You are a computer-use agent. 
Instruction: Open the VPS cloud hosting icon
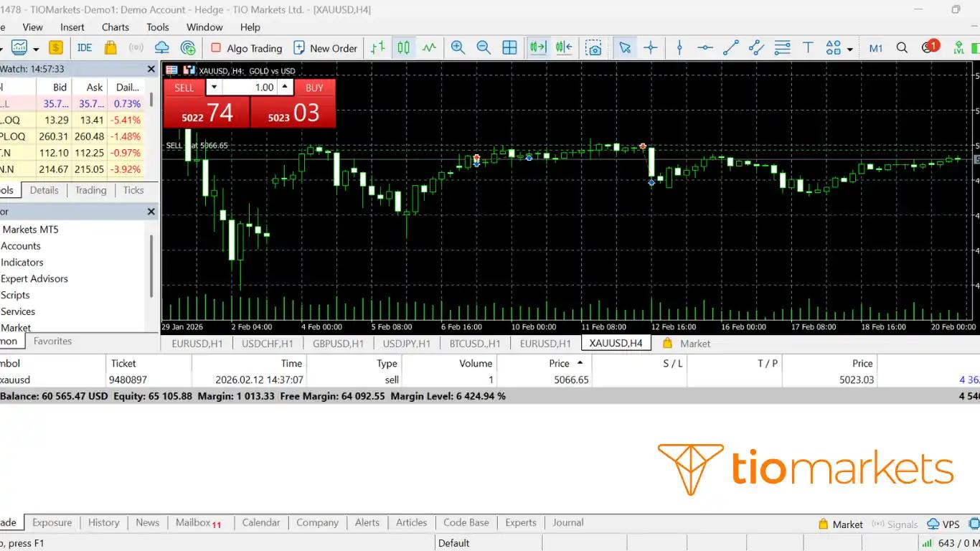pos(162,48)
